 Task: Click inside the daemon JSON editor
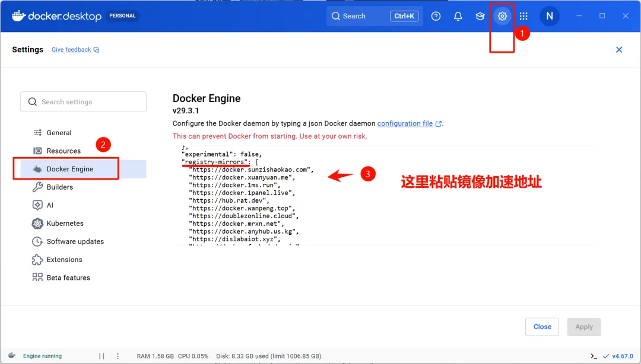point(384,195)
